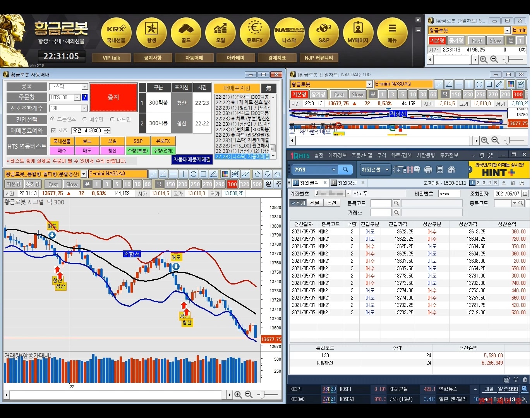Expand the 해외선물 dropdown in 1Q HTS
532x418 pixels.
pos(387,170)
